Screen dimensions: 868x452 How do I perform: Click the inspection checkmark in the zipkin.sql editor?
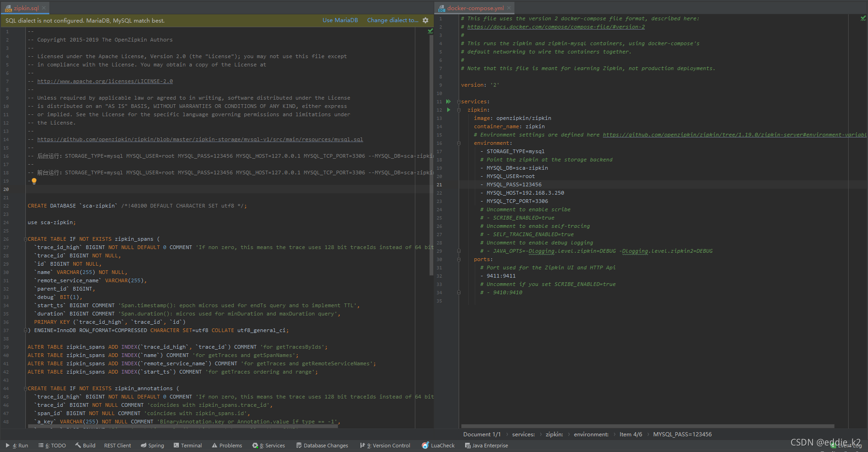tap(430, 31)
